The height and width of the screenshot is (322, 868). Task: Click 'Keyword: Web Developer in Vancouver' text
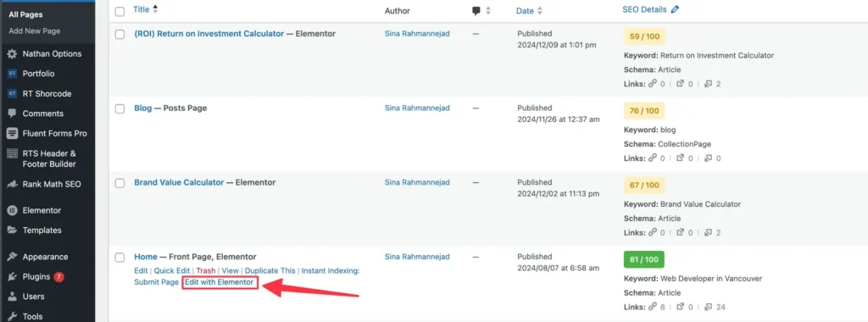point(693,278)
